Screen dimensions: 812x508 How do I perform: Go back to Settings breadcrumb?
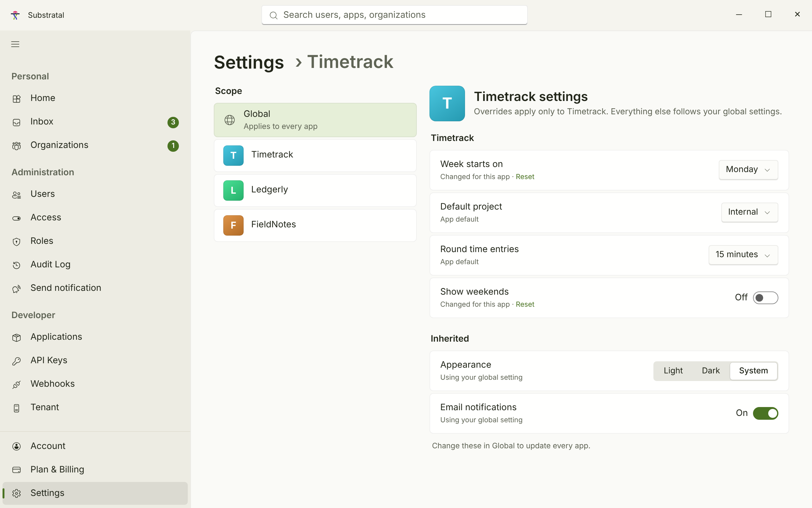(249, 62)
